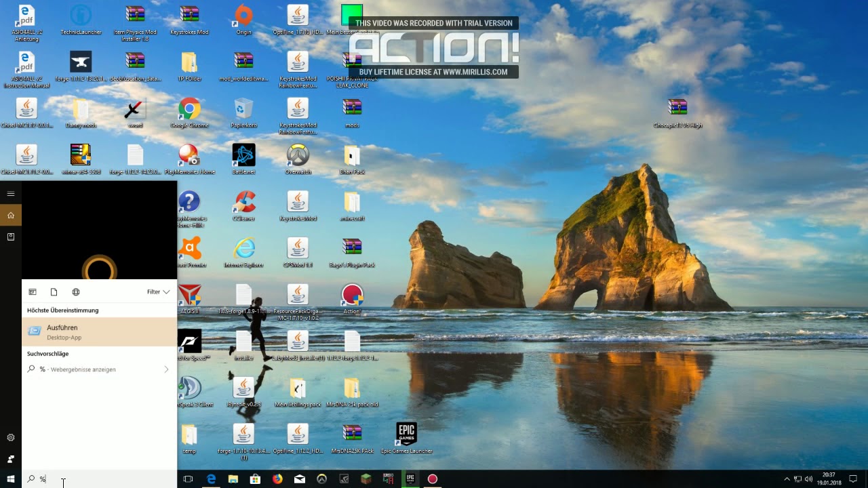
Task: Select the MrsDNA 25k pack old folder
Action: [352, 392]
